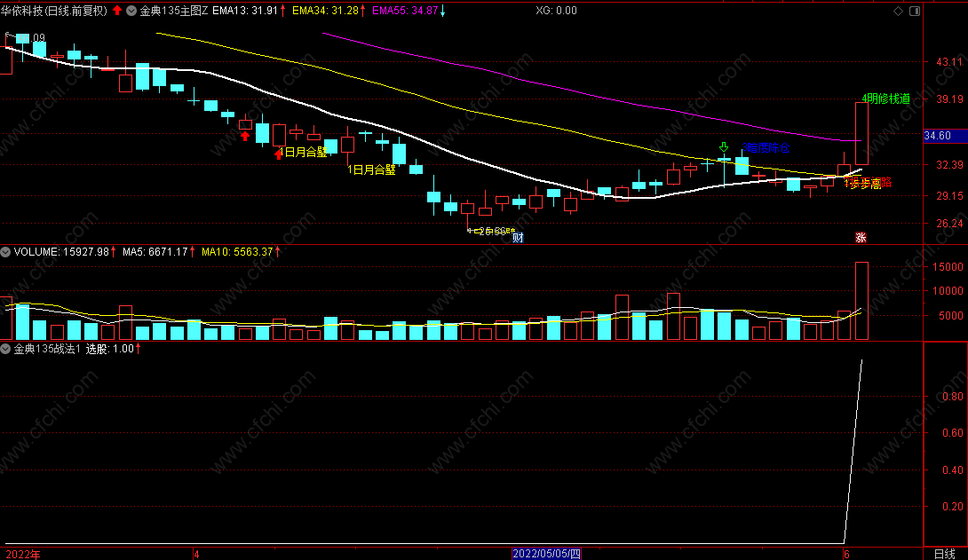The height and width of the screenshot is (560, 968).
Task: Click the second 1日月合璧 label at right
Action: point(371,170)
